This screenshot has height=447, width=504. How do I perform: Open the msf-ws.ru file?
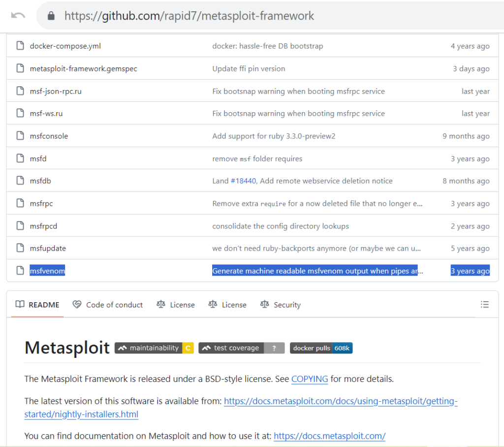[46, 114]
